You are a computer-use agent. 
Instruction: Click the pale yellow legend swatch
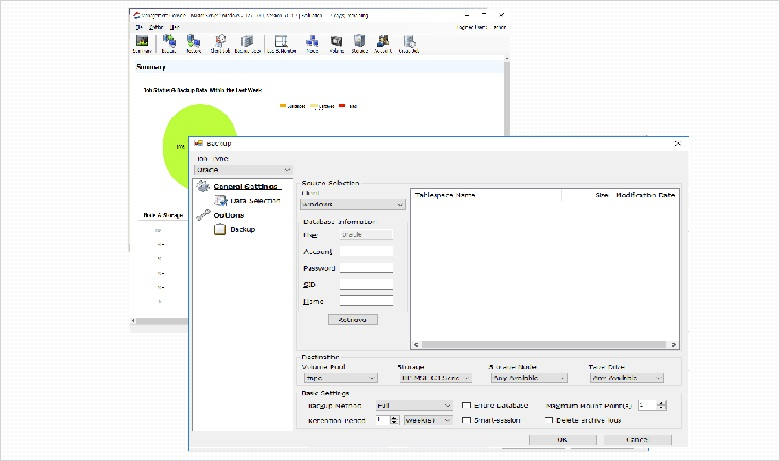(x=313, y=106)
